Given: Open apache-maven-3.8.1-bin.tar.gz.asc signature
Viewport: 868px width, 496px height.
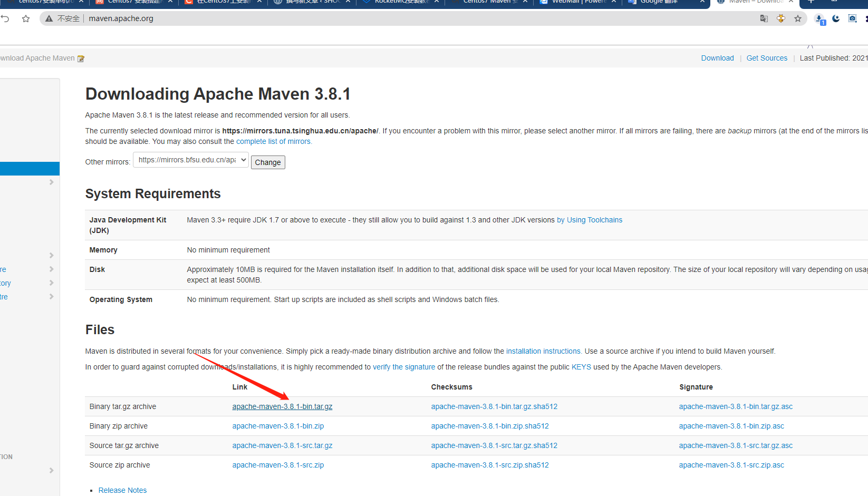Looking at the screenshot, I should pyautogui.click(x=736, y=406).
